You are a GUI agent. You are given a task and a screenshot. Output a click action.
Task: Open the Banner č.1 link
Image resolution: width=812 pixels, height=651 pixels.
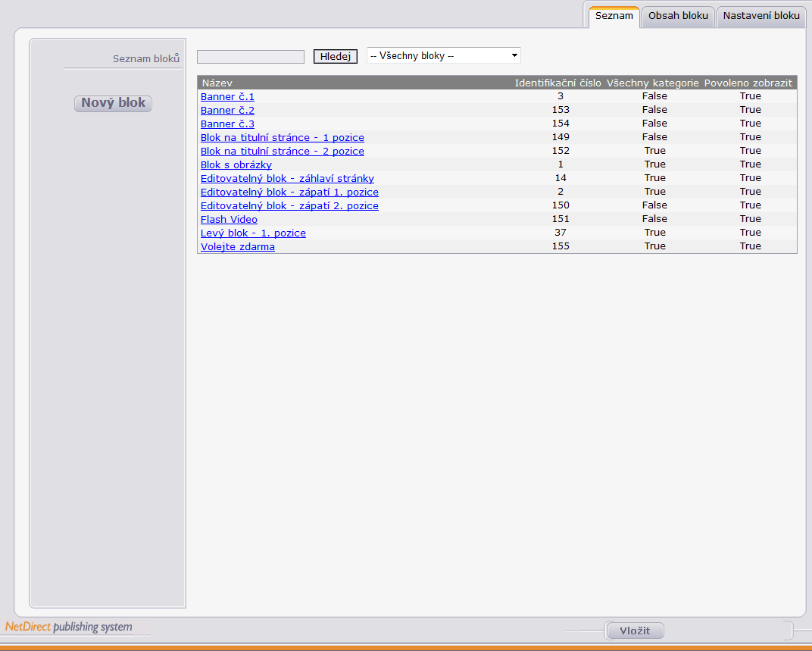227,96
